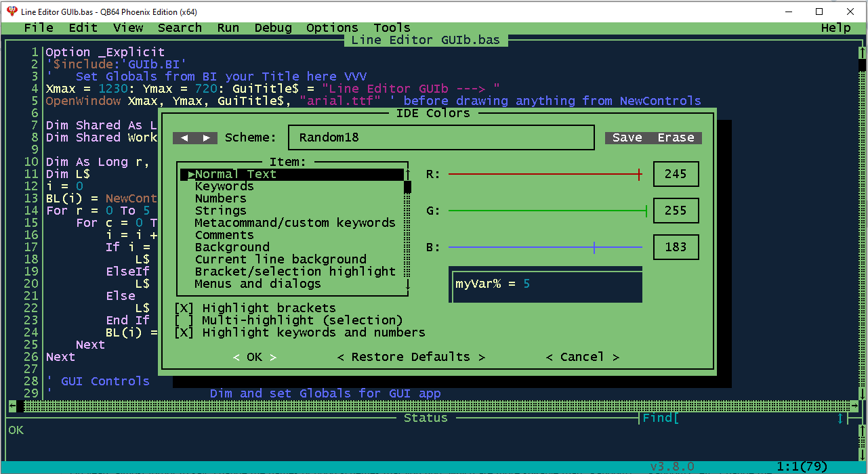Viewport: 868px width, 474px height.
Task: Open the Help menu
Action: pos(835,28)
